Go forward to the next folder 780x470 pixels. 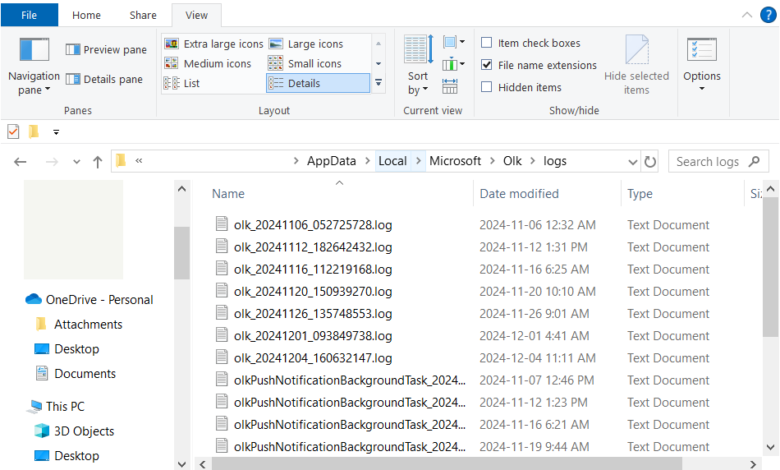tap(51, 162)
